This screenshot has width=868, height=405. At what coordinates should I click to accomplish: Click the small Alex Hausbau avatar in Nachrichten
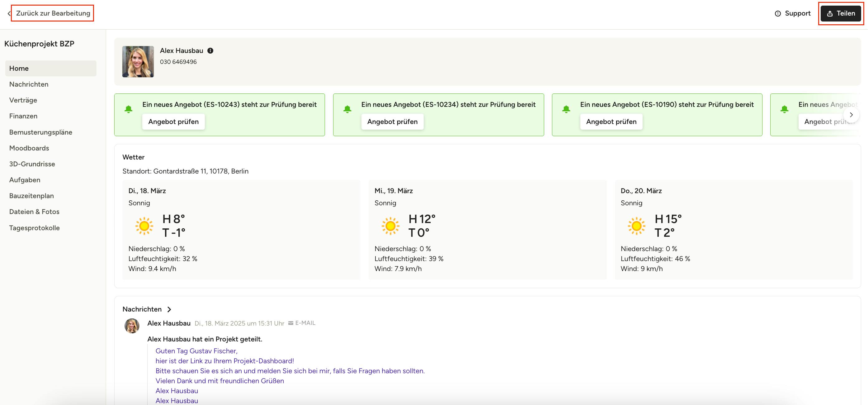coord(132,326)
